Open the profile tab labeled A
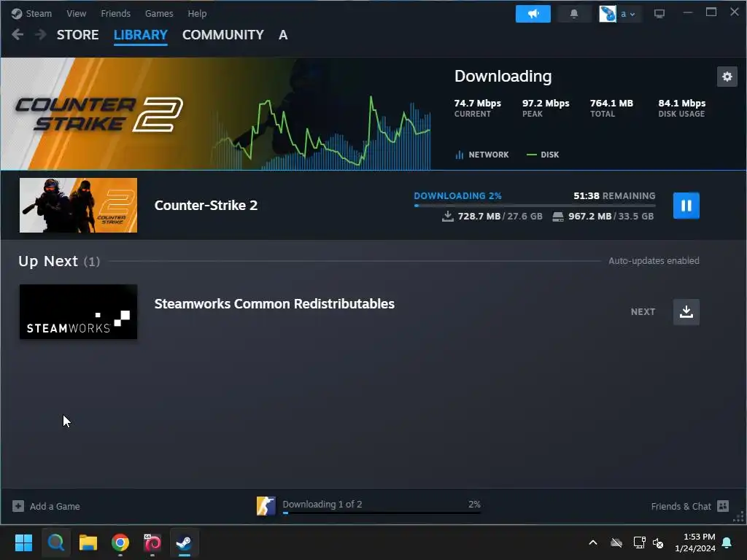The image size is (747, 560). (283, 35)
